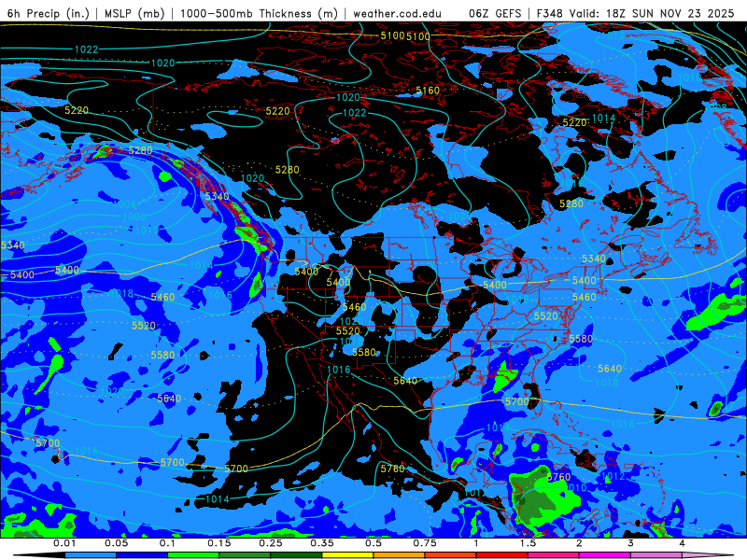Pick the orange 0.5 precipitation swatch
The width and height of the screenshot is (747, 560).
point(400,555)
